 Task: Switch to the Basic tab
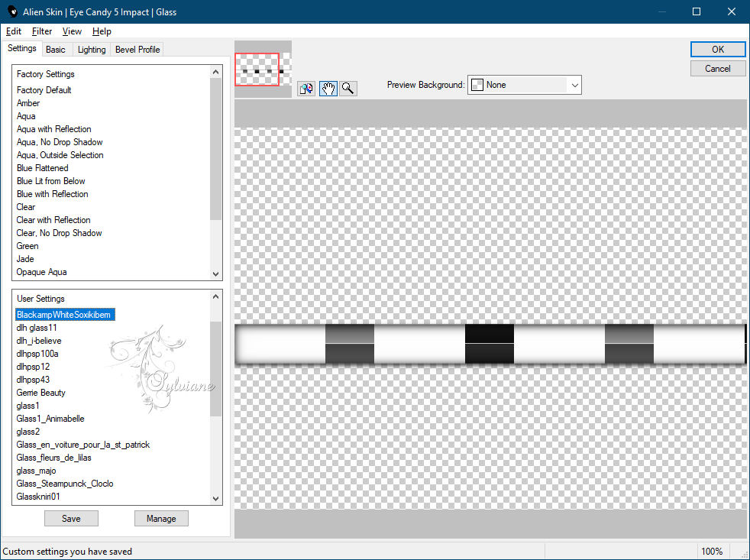[x=56, y=50]
